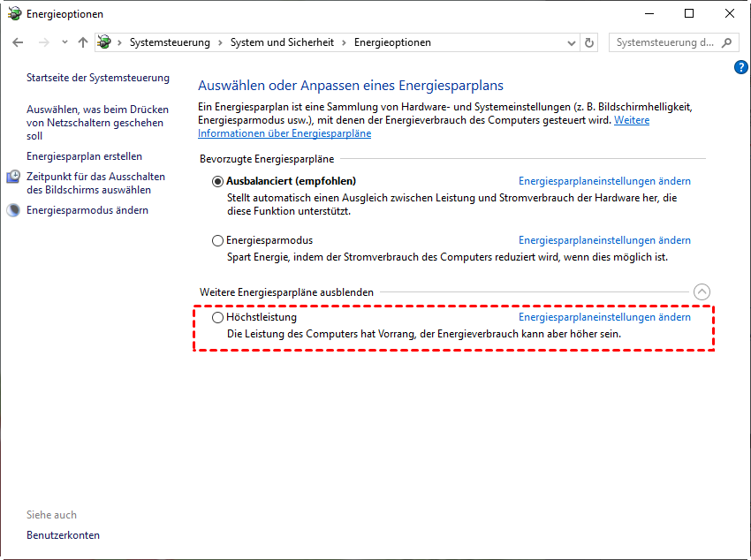Collapse Weitere Energiesparpläne with round arrow
The width and height of the screenshot is (751, 560).
pyautogui.click(x=702, y=292)
